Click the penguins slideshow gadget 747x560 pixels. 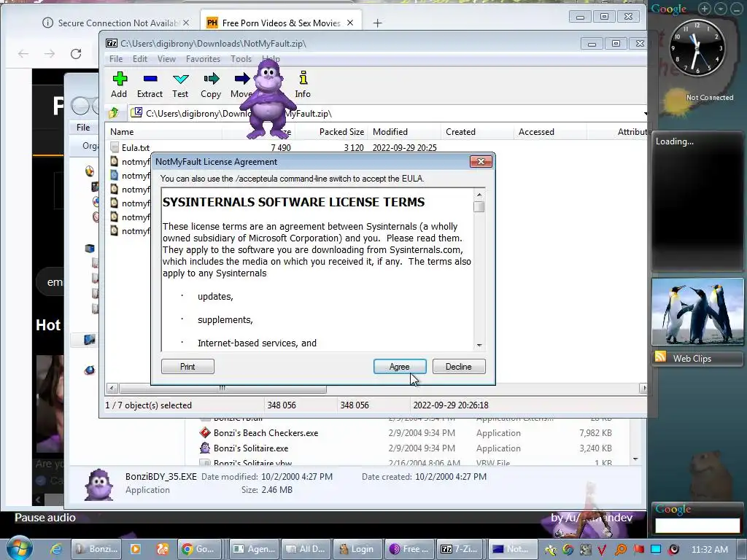point(697,312)
